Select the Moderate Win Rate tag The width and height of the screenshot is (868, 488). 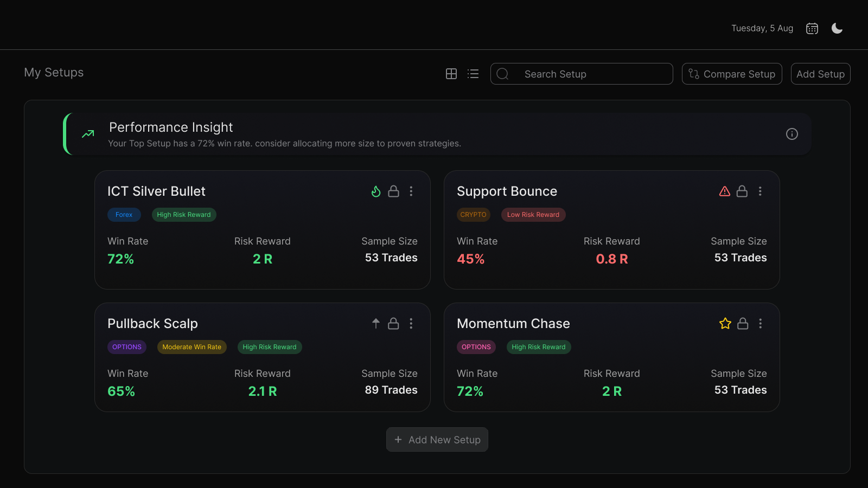[x=192, y=347]
